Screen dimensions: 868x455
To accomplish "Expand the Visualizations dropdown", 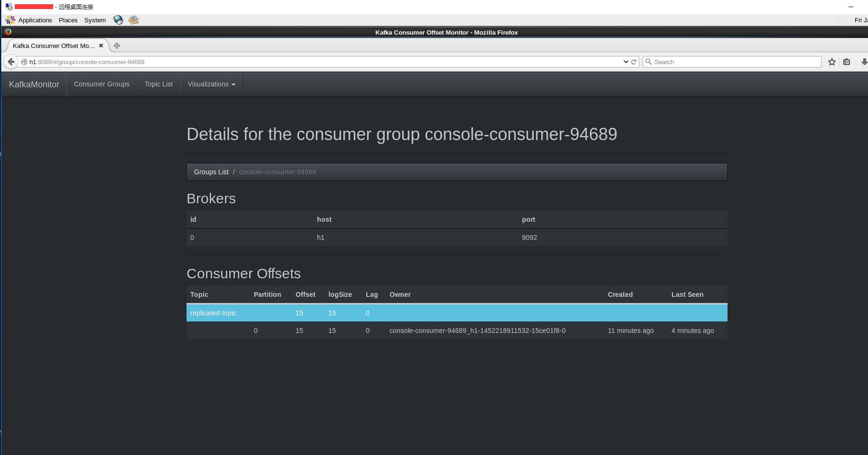I will coord(211,84).
